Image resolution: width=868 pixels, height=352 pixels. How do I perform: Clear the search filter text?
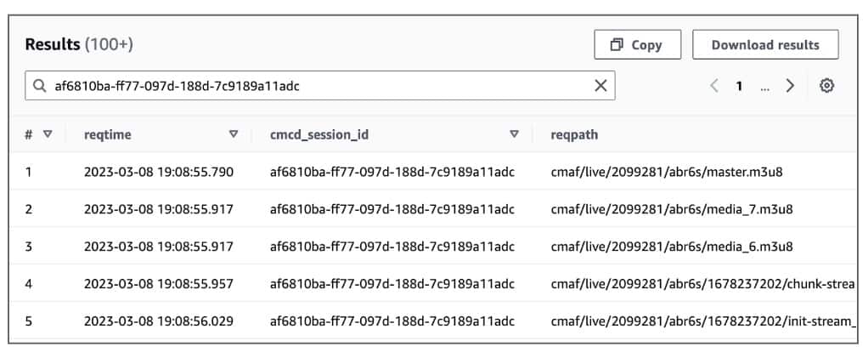tap(600, 86)
